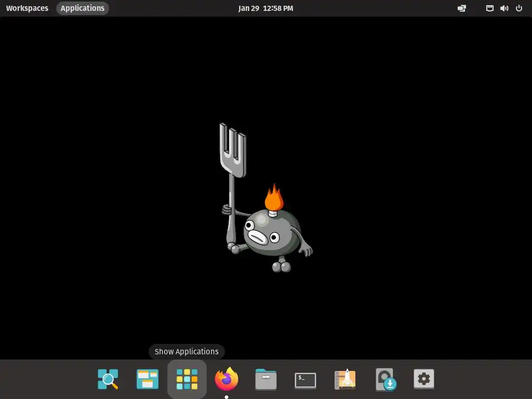Open the clock and calendar menu
The image size is (532, 399).
click(x=265, y=8)
